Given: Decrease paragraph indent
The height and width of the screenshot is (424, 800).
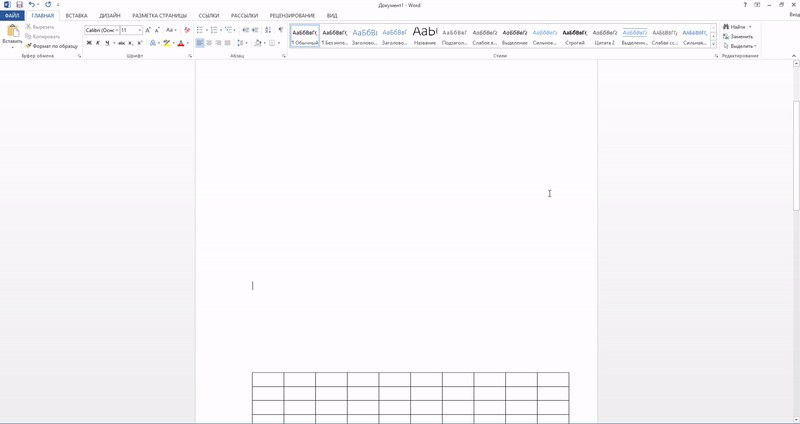Looking at the screenshot, I should click(245, 30).
